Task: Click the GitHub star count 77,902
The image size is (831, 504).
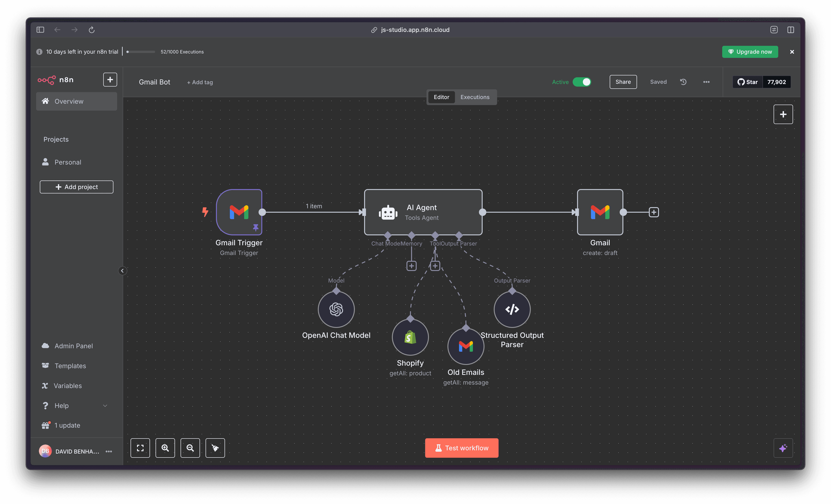Action: pyautogui.click(x=777, y=82)
